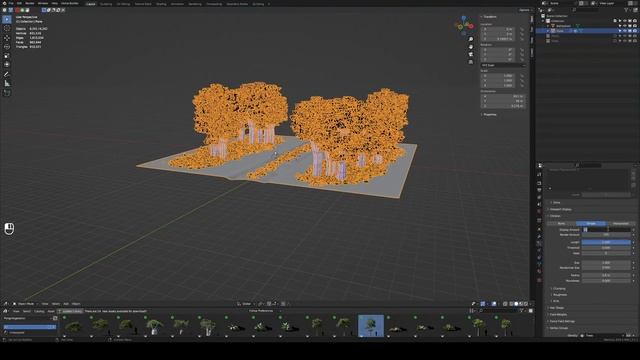
Task: Select the Rotate tool
Action: click(x=7, y=47)
